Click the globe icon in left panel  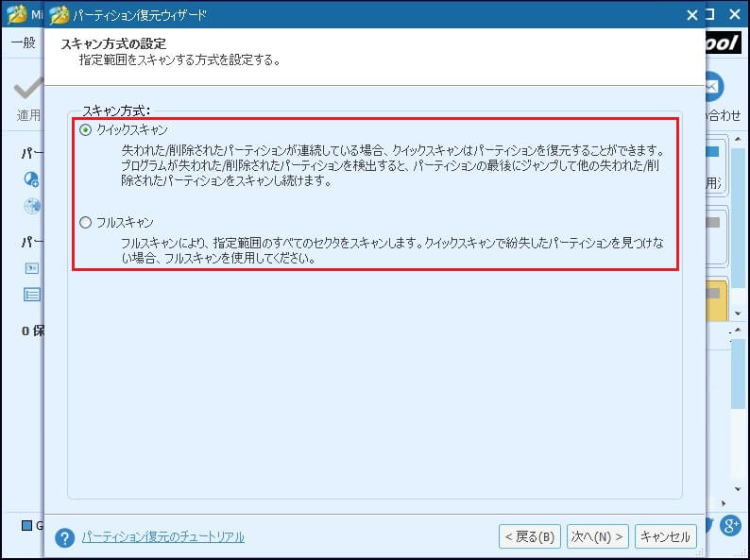[32, 206]
